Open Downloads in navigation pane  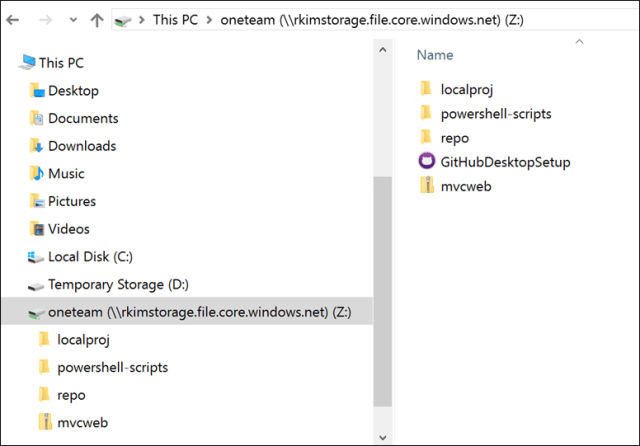pyautogui.click(x=82, y=146)
